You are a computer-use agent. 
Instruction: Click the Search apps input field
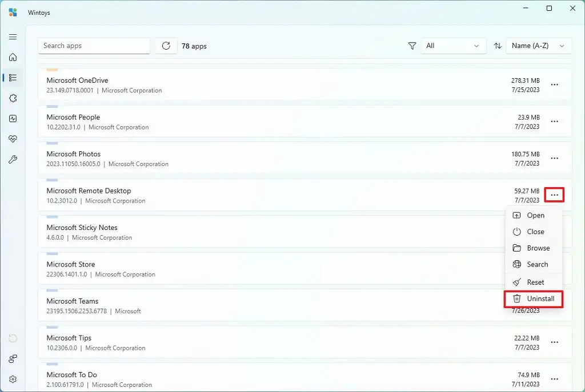click(x=94, y=46)
